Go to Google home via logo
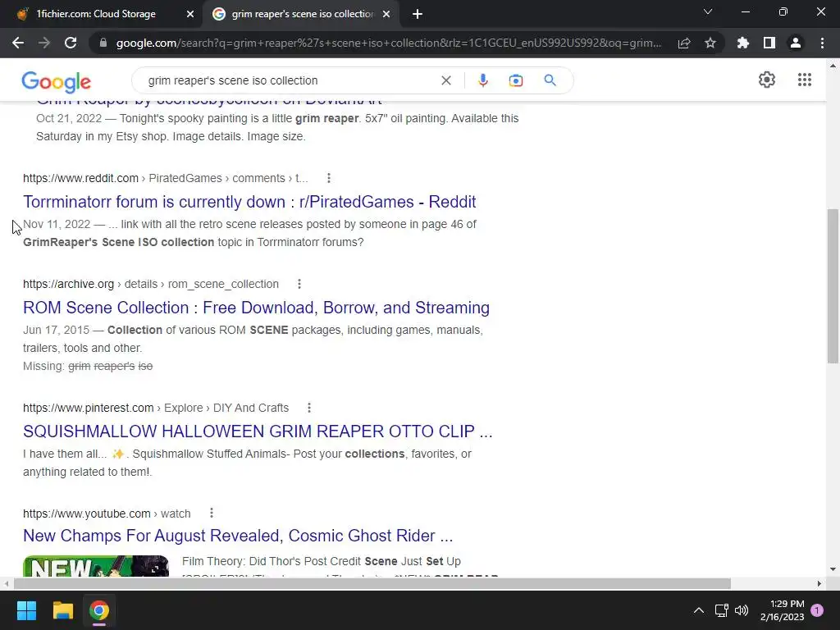Screen dimensions: 840x630 click(57, 81)
